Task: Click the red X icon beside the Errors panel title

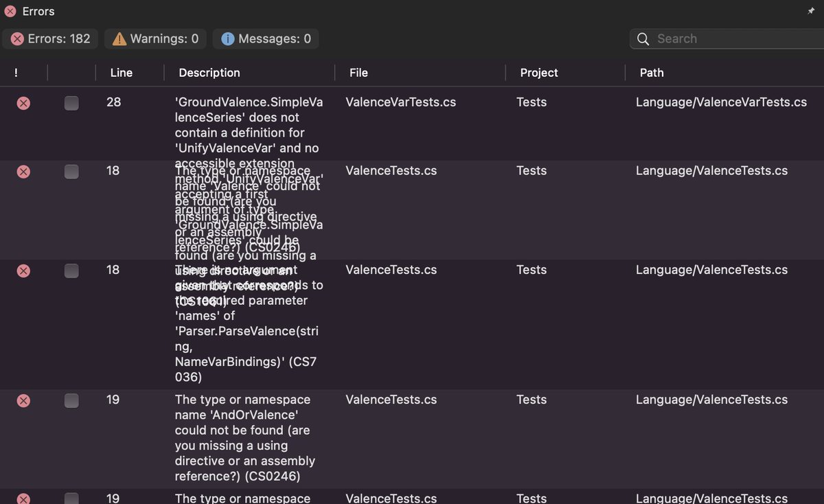Action: point(9,11)
